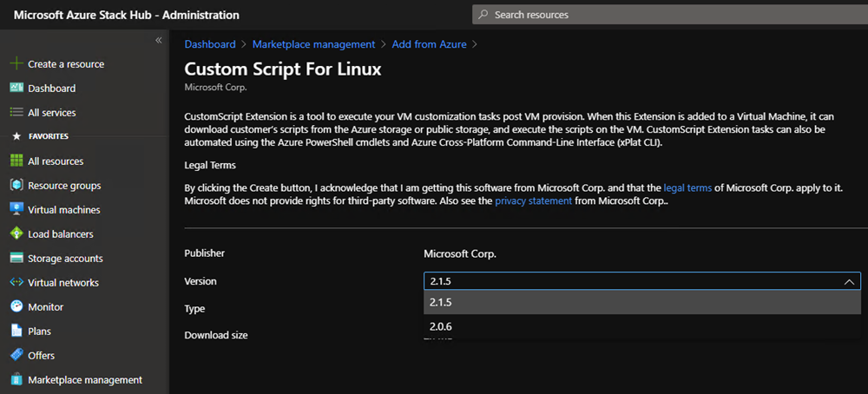The height and width of the screenshot is (394, 868).
Task: Open the Offers tag icon
Action: pyautogui.click(x=16, y=356)
